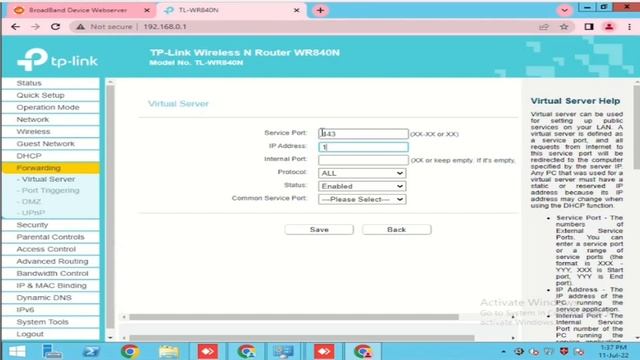Select the Forwarding menu item
This screenshot has height=360, width=640.
[x=51, y=168]
